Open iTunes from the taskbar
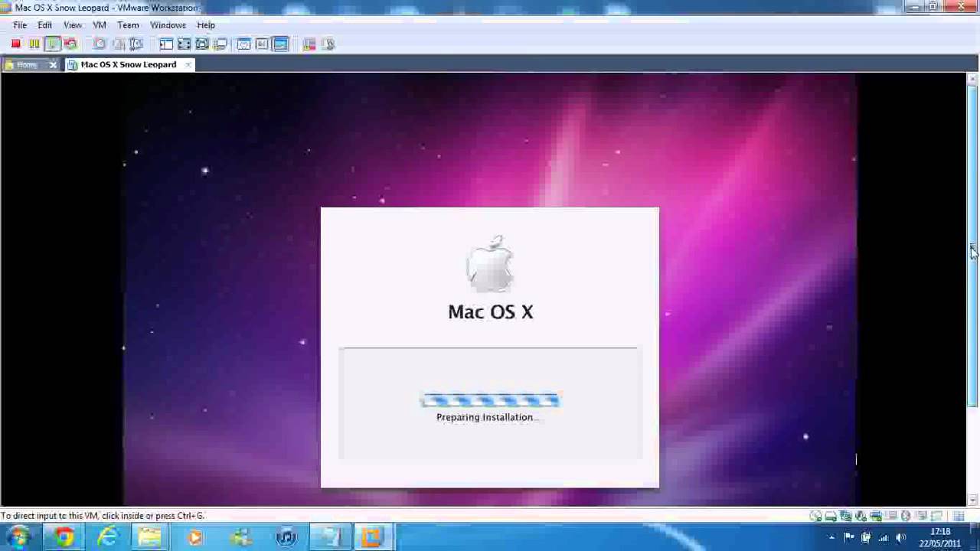The image size is (980, 551). [286, 537]
